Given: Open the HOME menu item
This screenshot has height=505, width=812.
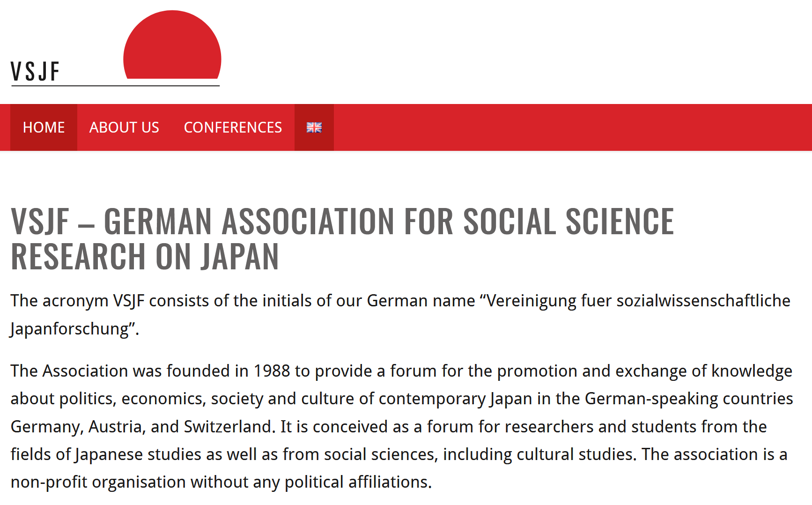Looking at the screenshot, I should (44, 127).
